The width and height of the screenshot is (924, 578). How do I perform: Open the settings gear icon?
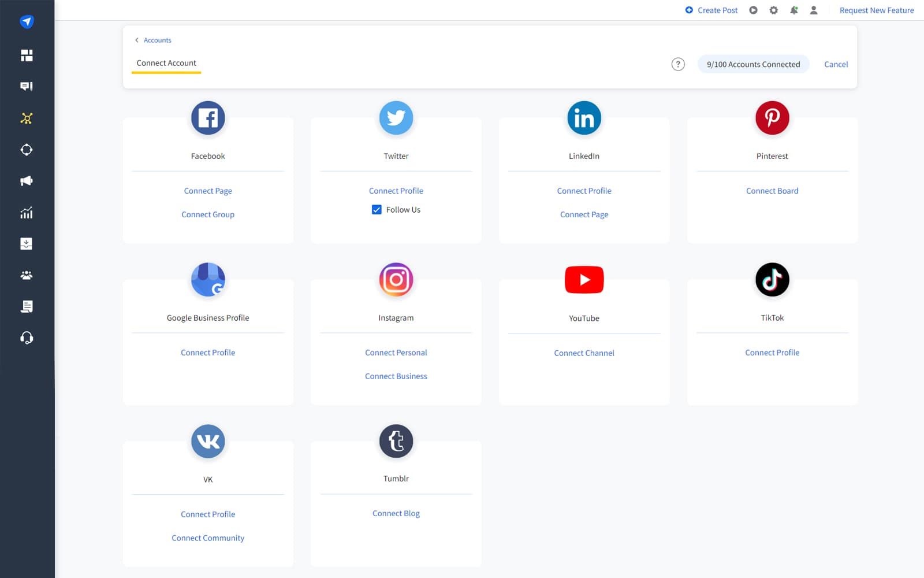click(773, 10)
